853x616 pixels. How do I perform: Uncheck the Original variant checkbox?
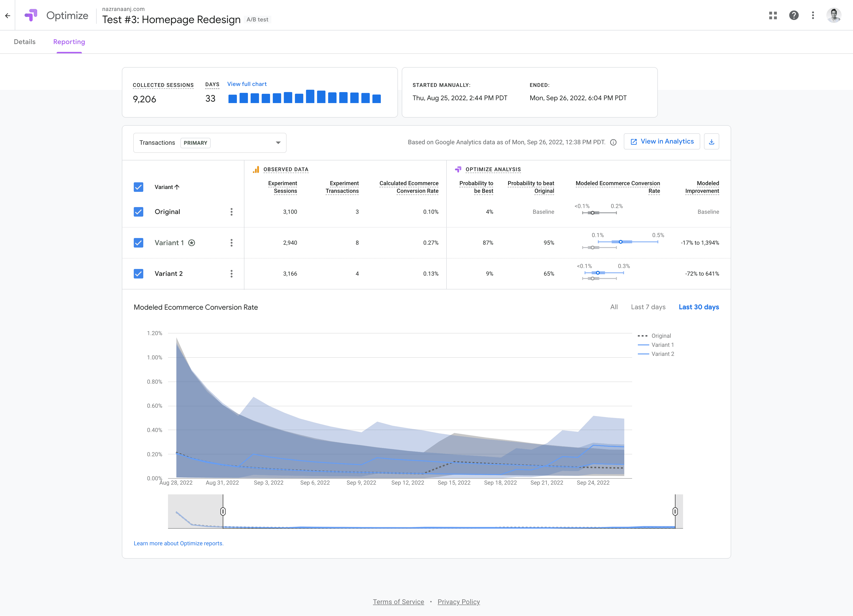(x=139, y=212)
